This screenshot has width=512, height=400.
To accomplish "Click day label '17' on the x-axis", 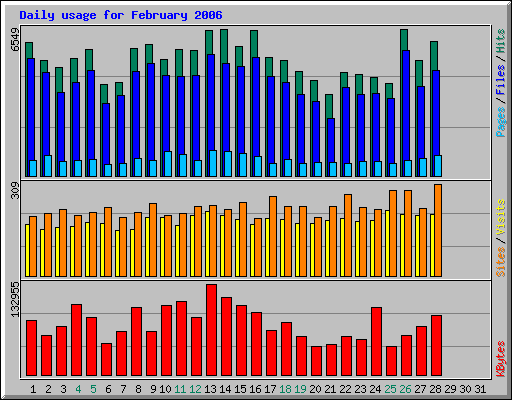I will [270, 389].
